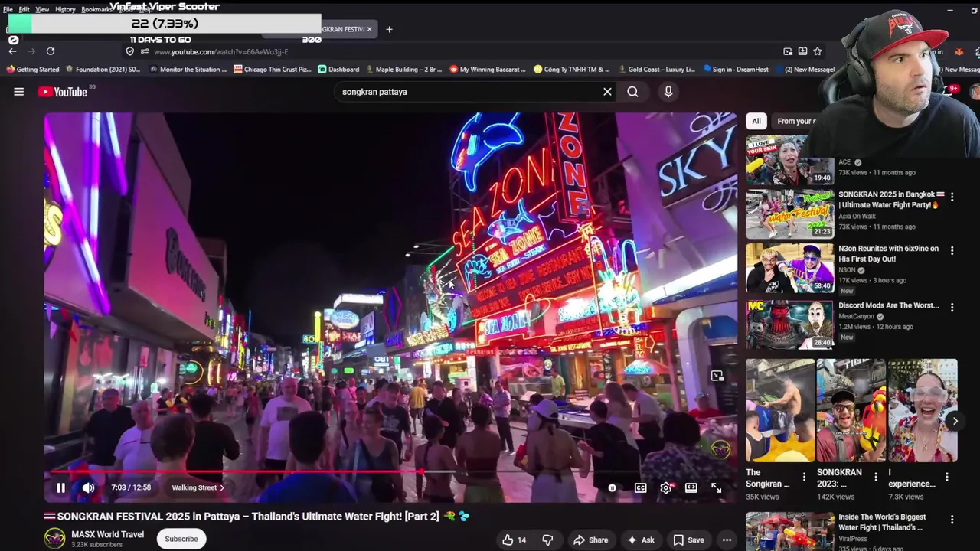
Task: Click the Ask button
Action: [640, 540]
